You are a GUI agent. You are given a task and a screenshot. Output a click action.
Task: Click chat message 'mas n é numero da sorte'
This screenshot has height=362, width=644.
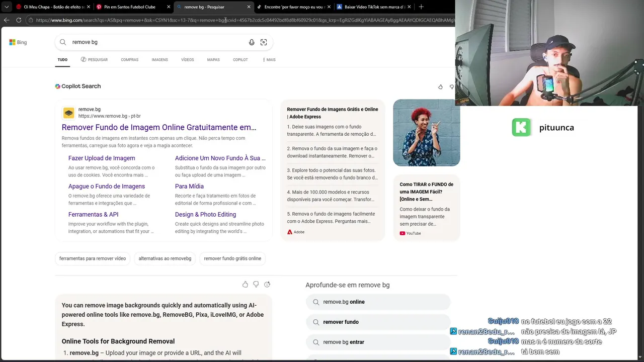(x=561, y=342)
